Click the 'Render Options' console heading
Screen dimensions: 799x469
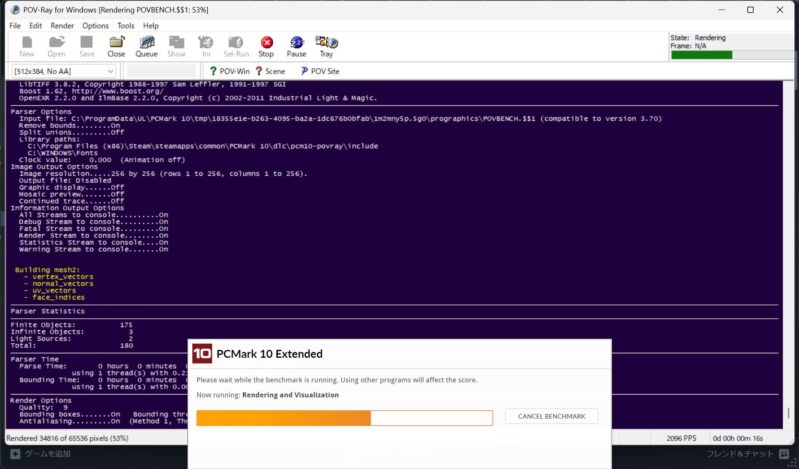41,401
